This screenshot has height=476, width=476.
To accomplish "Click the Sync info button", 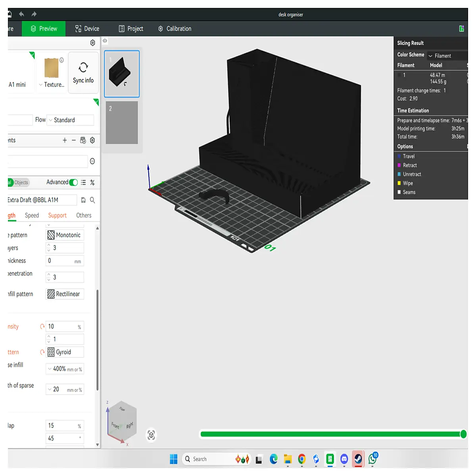I will click(83, 73).
